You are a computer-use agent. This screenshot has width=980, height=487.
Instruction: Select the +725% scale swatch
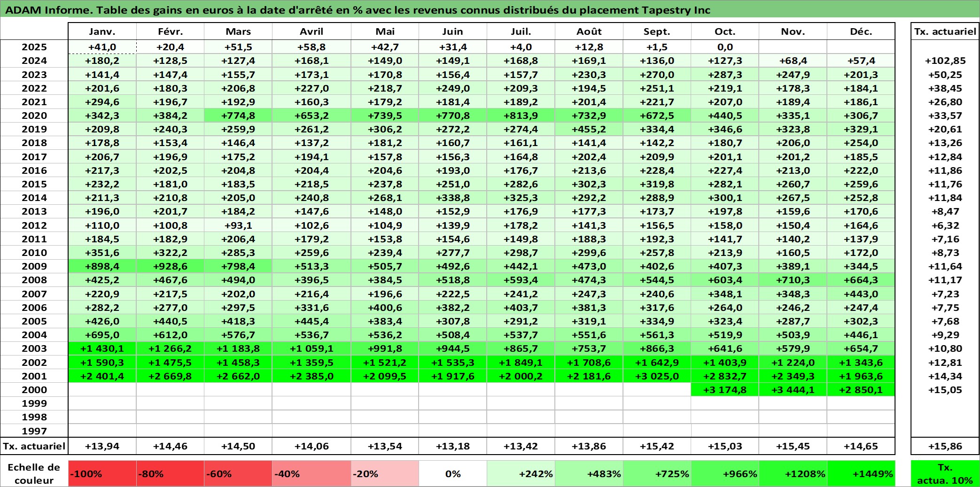(x=657, y=473)
